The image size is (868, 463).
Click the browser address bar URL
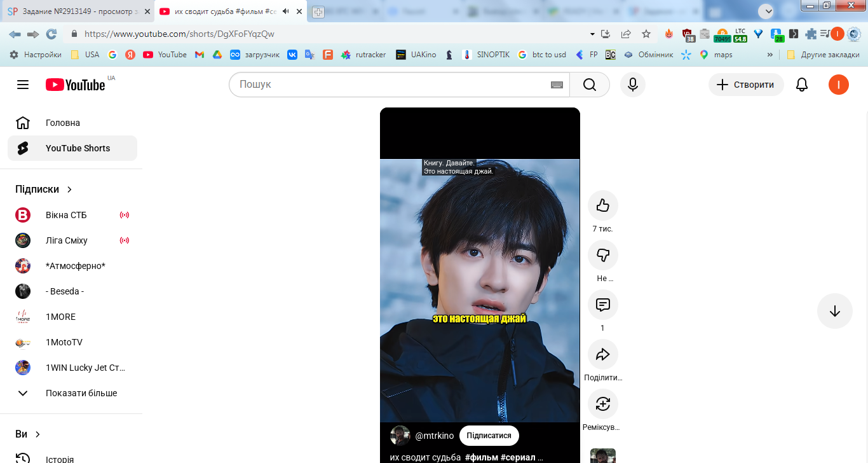click(179, 34)
